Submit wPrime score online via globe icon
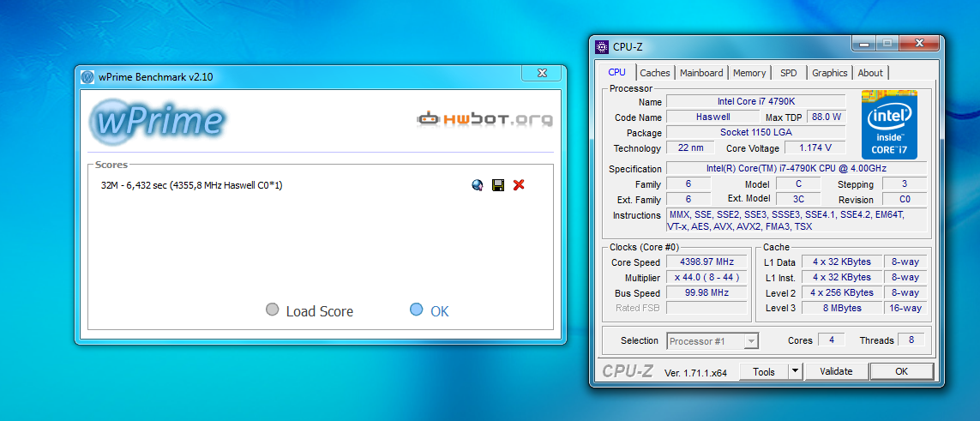The width and height of the screenshot is (980, 421). pyautogui.click(x=478, y=185)
